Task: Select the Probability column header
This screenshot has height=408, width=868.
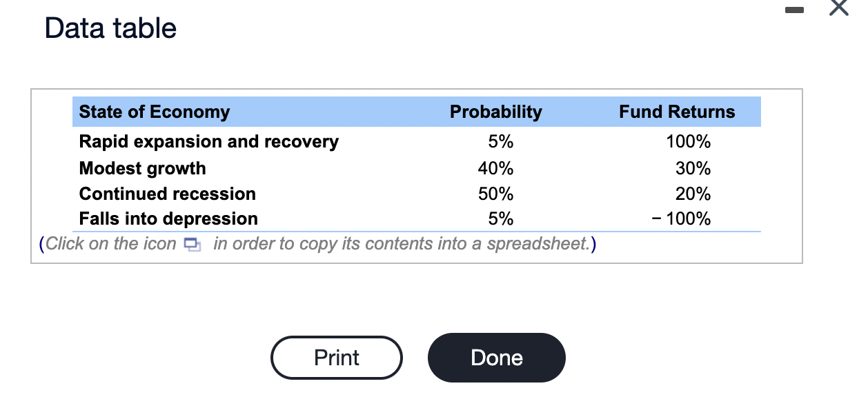Action: 496,112
